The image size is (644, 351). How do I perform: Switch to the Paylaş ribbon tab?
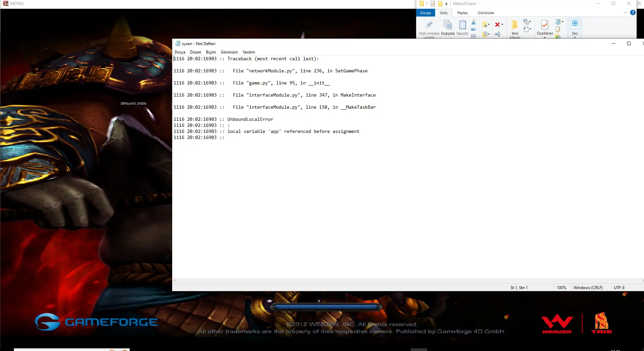click(x=462, y=13)
